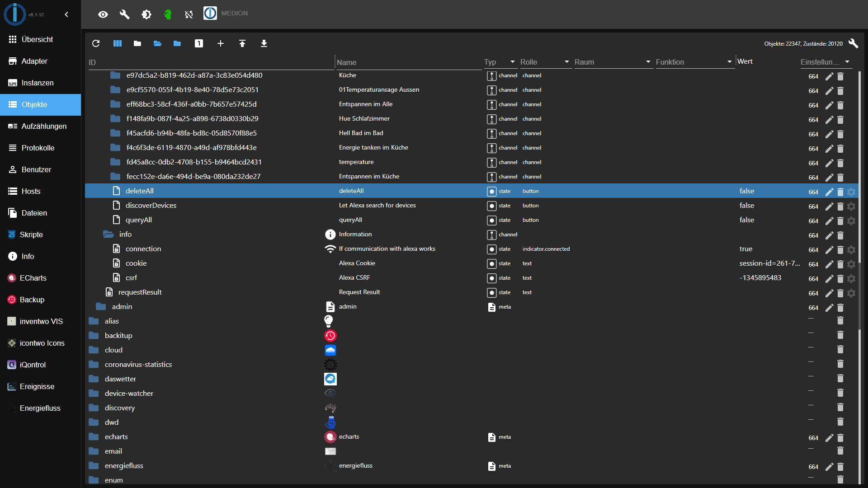The height and width of the screenshot is (488, 868).
Task: Toggle expert mode head icon
Action: click(168, 14)
